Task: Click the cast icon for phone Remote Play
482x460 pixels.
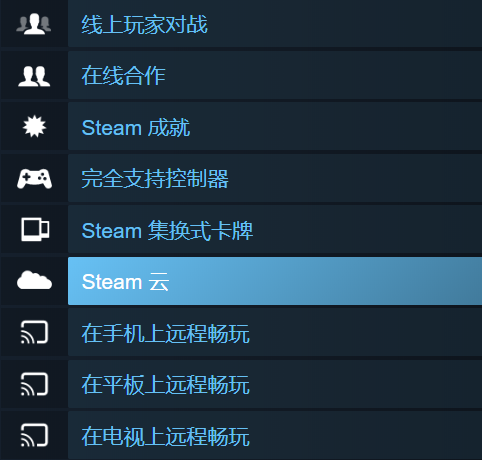Action: click(x=34, y=332)
